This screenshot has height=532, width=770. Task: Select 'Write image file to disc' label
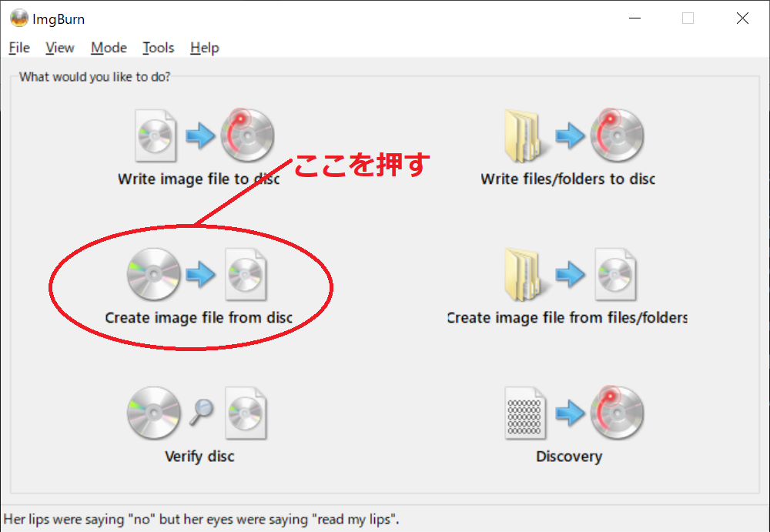pyautogui.click(x=199, y=179)
